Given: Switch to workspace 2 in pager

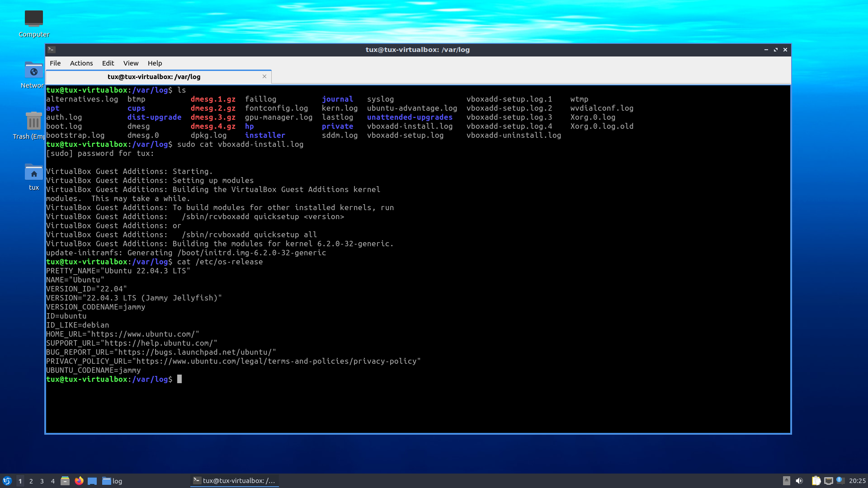Looking at the screenshot, I should click(31, 481).
